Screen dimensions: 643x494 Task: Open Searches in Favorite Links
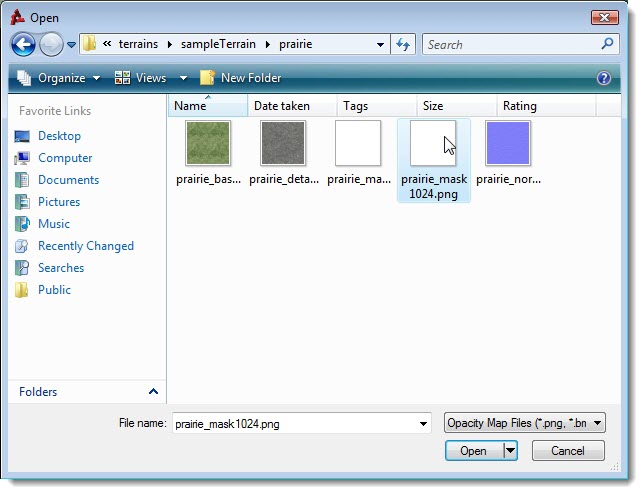[x=61, y=268]
